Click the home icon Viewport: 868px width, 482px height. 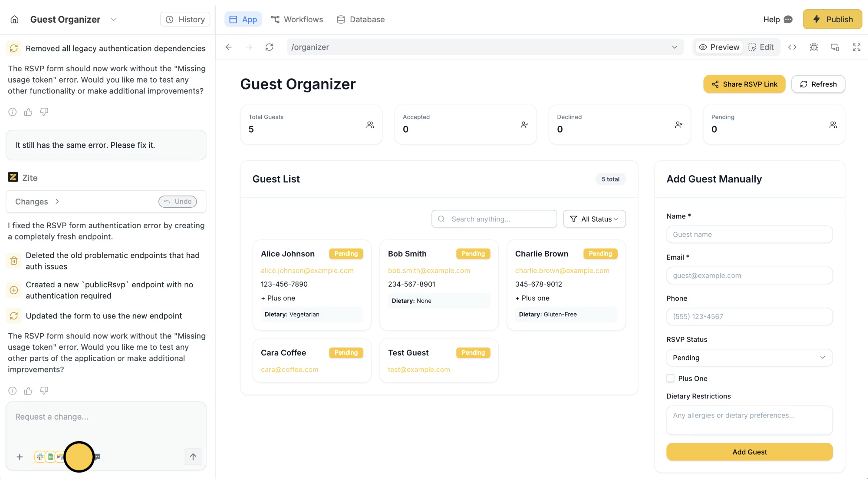click(14, 19)
